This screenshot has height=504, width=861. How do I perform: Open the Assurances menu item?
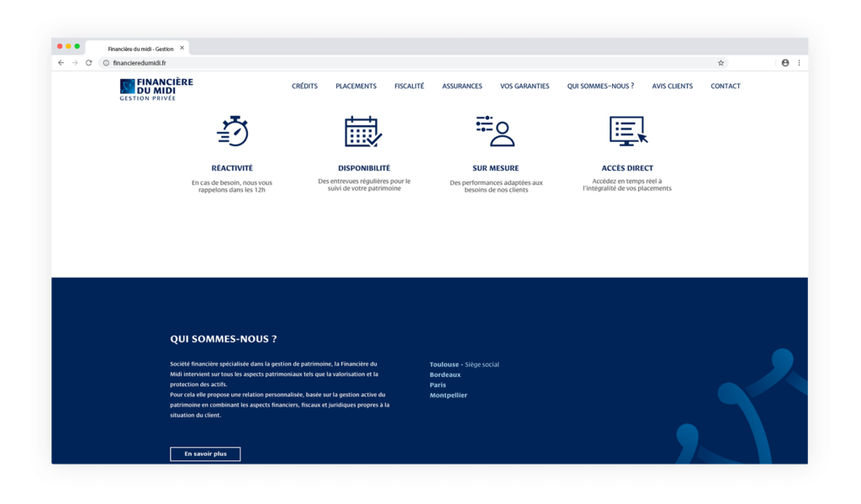point(462,87)
